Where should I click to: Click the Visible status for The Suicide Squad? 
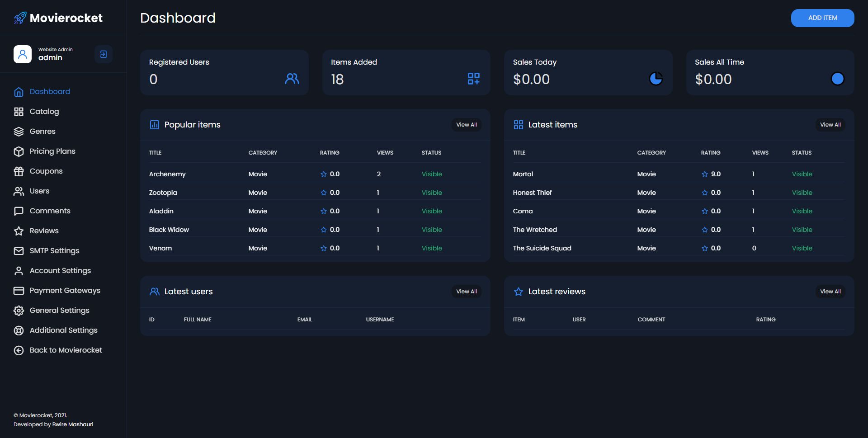(x=802, y=248)
